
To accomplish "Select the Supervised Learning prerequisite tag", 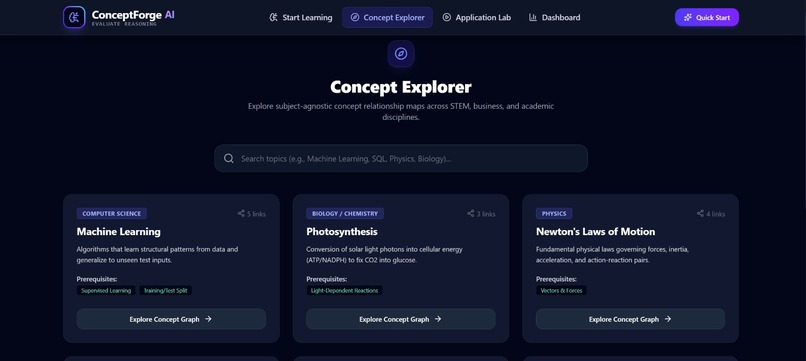I will coord(106,291).
